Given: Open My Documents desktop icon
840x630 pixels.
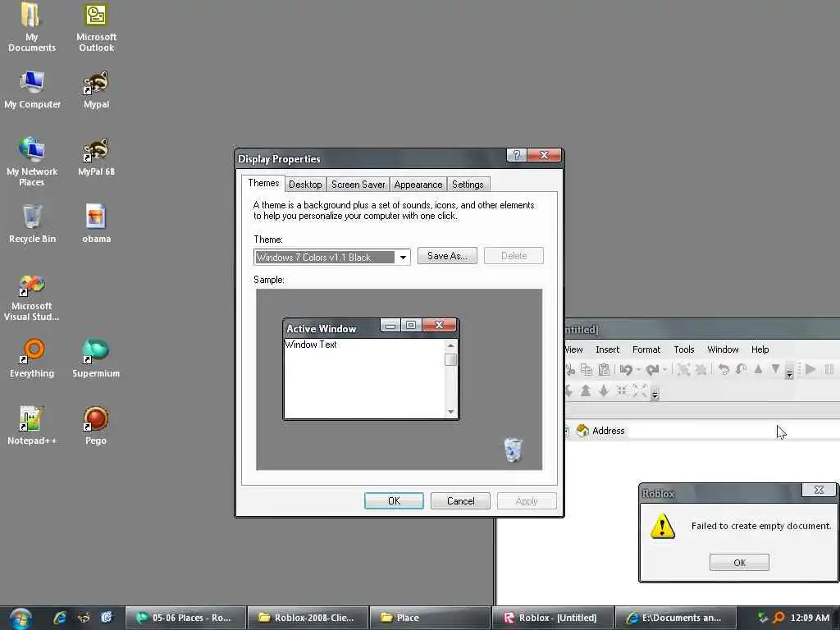Looking at the screenshot, I should point(31,27).
